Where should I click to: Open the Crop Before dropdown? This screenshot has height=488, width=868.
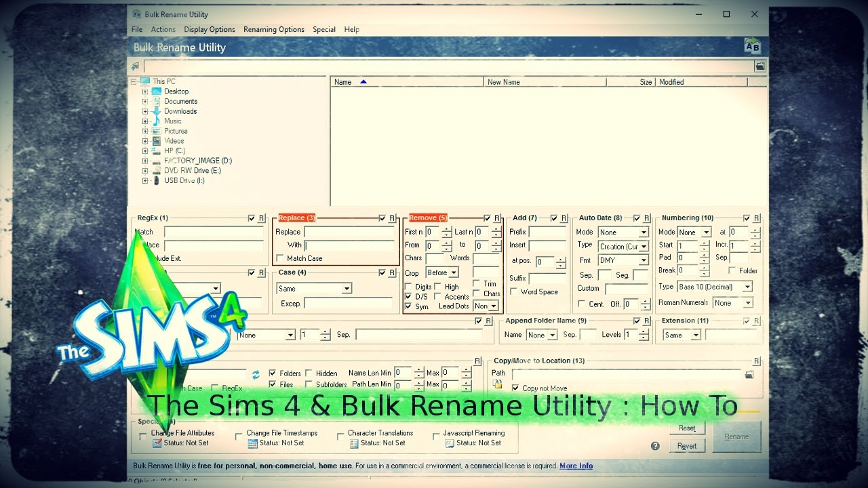442,272
